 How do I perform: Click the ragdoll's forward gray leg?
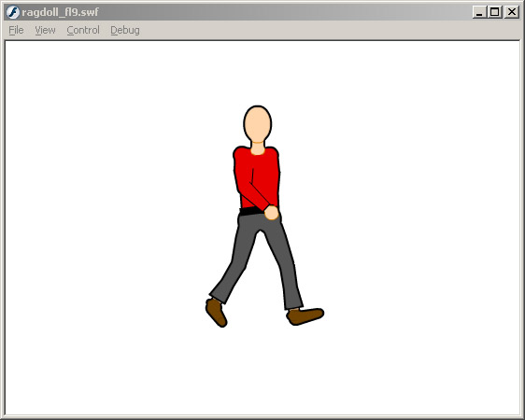tap(283, 264)
